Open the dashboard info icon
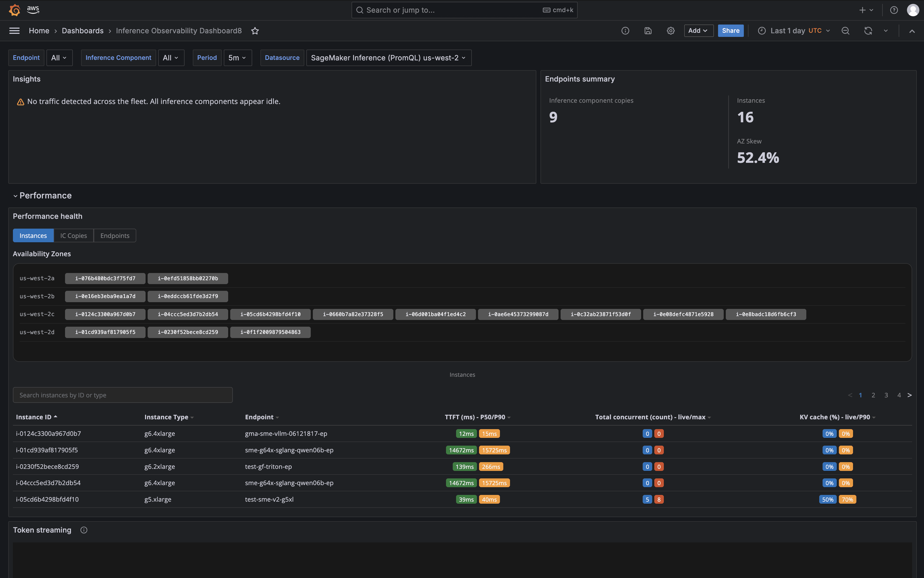The image size is (924, 578). (x=625, y=31)
